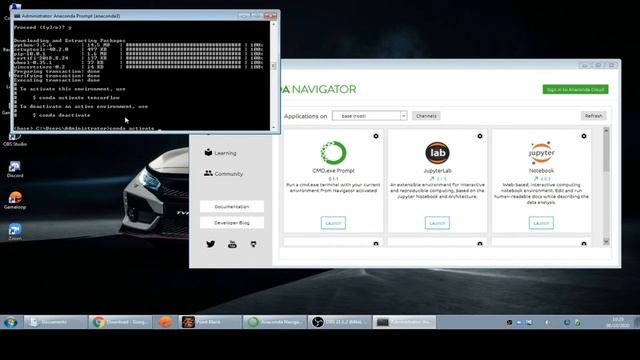Click the CMD.exe Prompt application icon
The image size is (640, 360).
[x=333, y=153]
